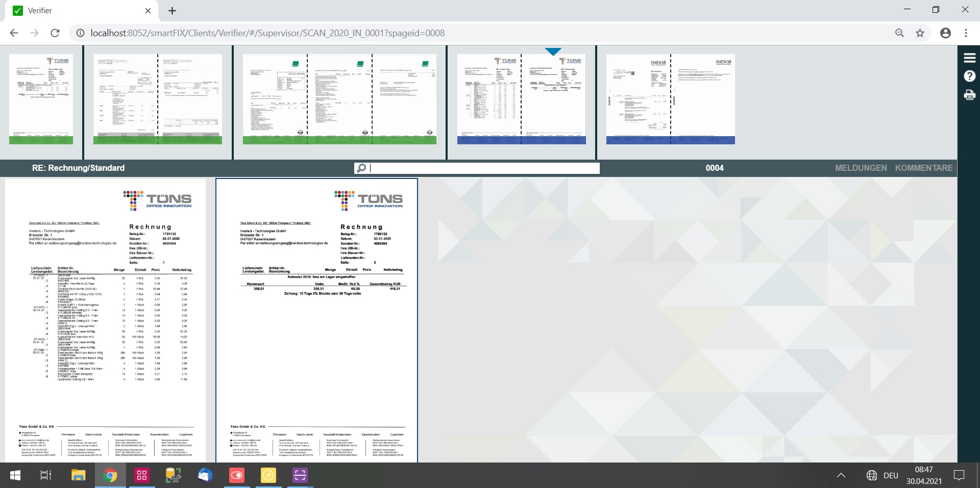Open a new browser tab

click(x=173, y=11)
